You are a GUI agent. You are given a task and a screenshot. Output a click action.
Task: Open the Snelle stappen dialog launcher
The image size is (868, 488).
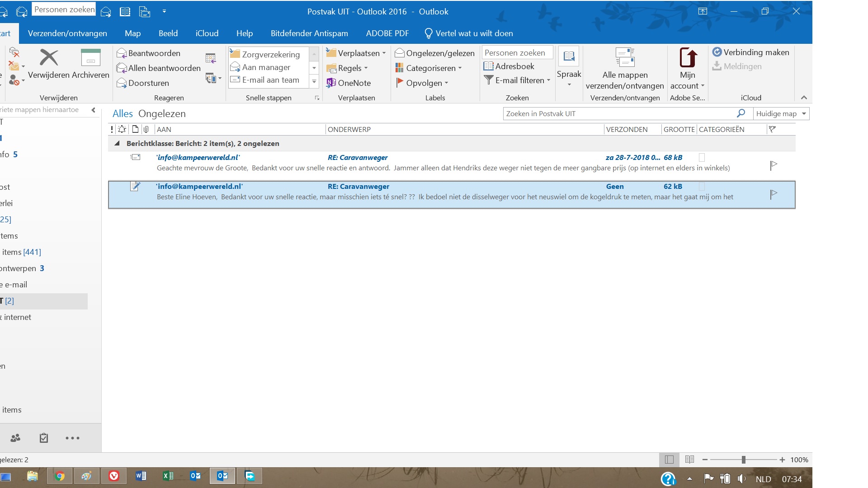[x=317, y=98]
